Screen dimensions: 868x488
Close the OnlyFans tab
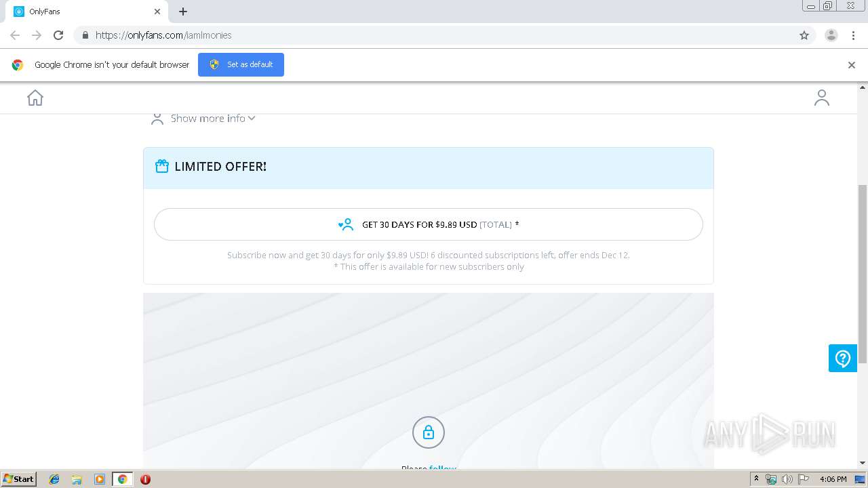[x=157, y=12]
